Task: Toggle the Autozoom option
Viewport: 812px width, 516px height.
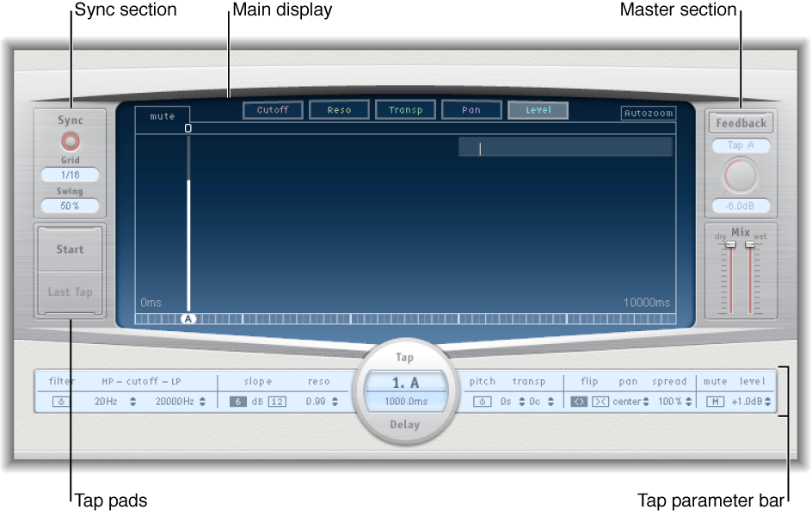Action: pos(648,112)
